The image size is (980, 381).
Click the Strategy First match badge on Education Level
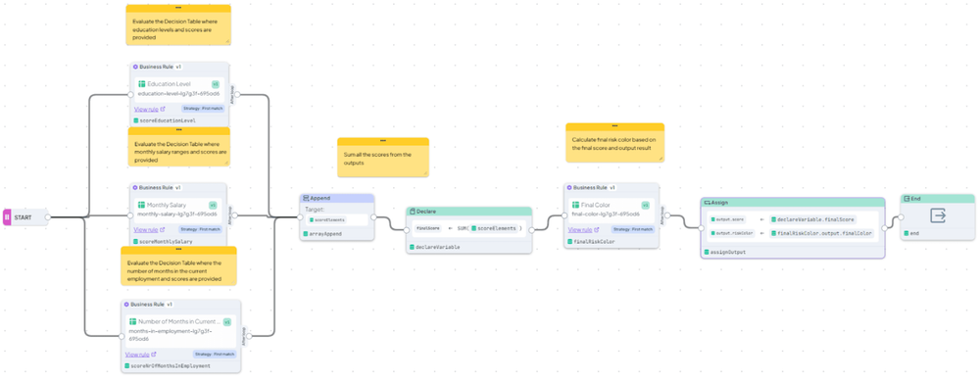pyautogui.click(x=203, y=108)
